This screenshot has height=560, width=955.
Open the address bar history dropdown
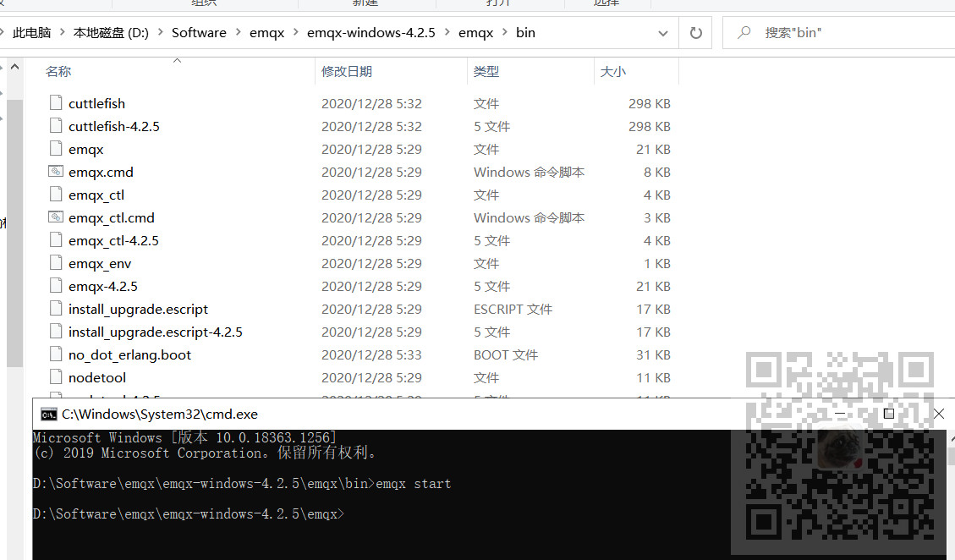point(663,34)
